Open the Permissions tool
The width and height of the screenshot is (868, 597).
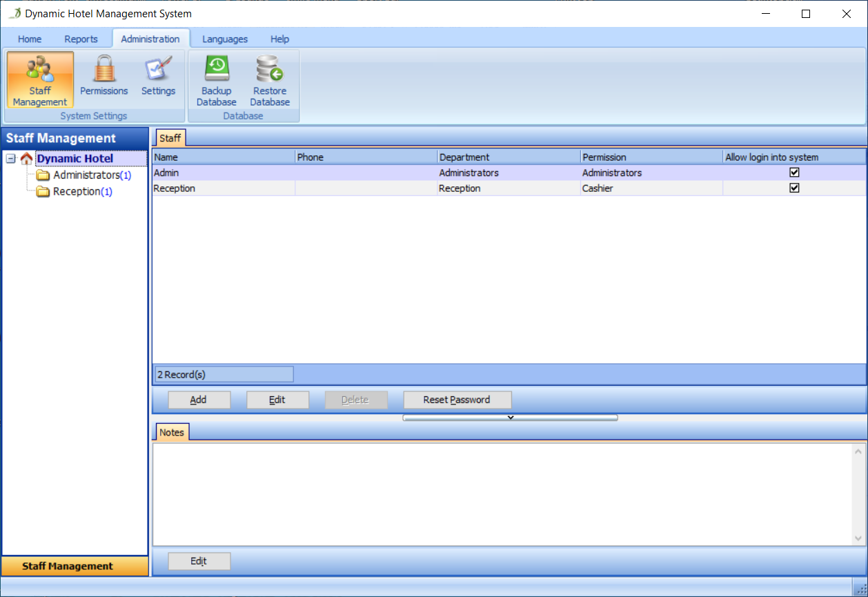pyautogui.click(x=103, y=76)
